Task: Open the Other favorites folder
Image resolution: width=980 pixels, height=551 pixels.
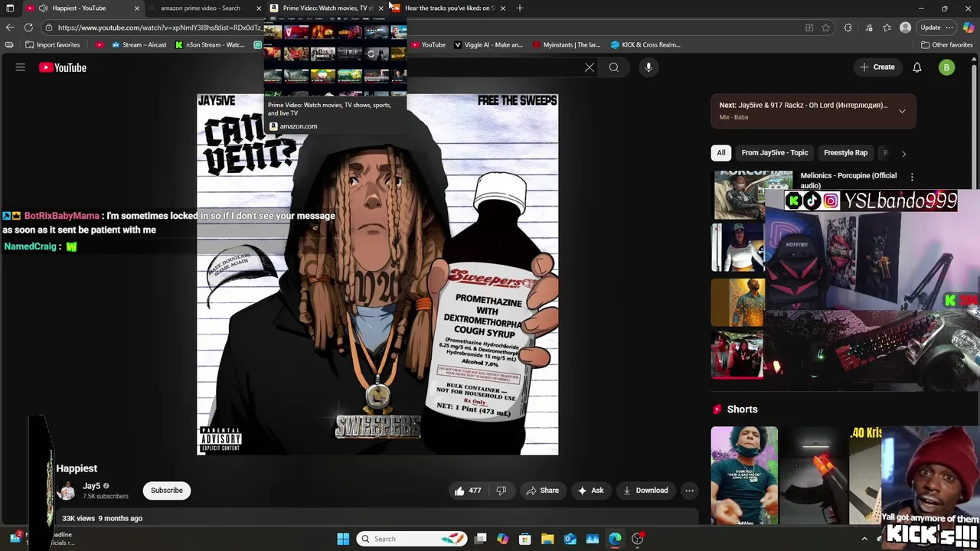Action: point(946,44)
